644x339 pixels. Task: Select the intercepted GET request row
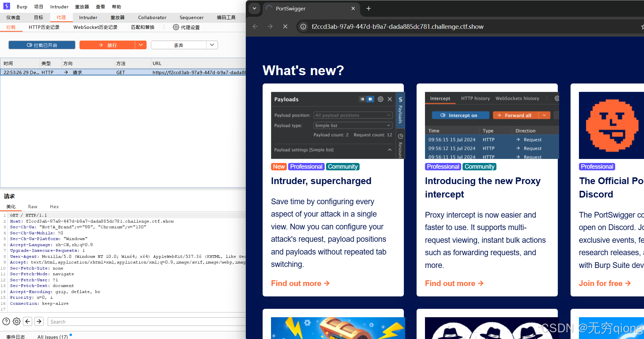pos(123,72)
